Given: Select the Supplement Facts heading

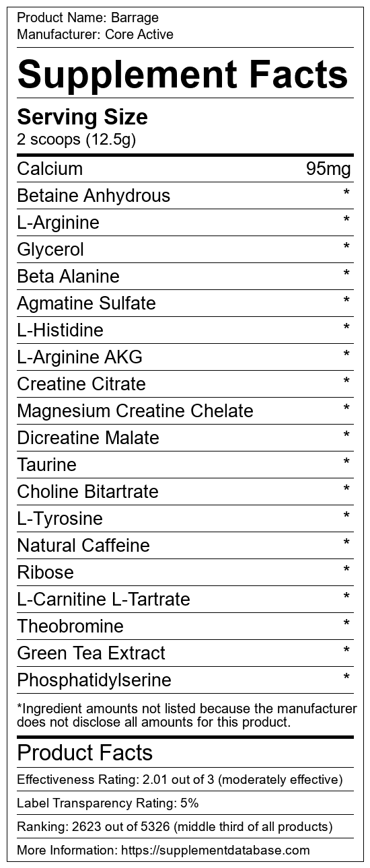Looking at the screenshot, I should pyautogui.click(x=183, y=75).
